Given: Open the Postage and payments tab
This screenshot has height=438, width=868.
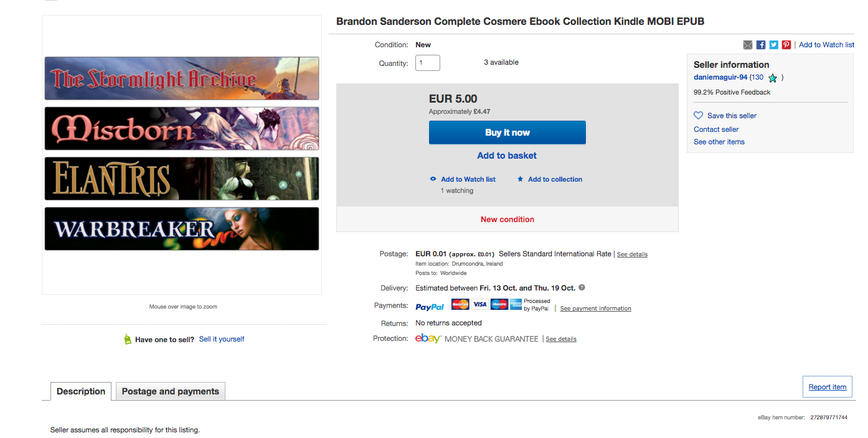Looking at the screenshot, I should tap(170, 391).
